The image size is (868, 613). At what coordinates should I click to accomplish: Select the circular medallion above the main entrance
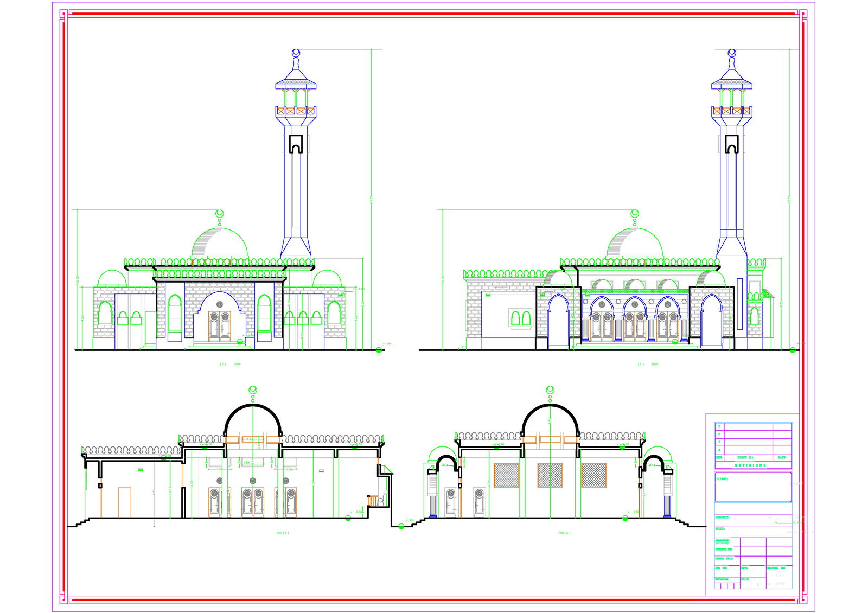coord(220,304)
